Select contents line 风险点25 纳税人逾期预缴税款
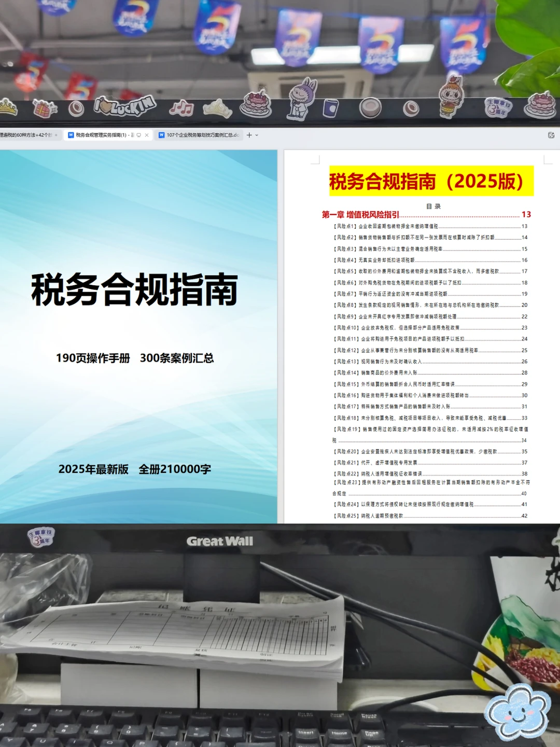The image size is (560, 747). [x=429, y=516]
